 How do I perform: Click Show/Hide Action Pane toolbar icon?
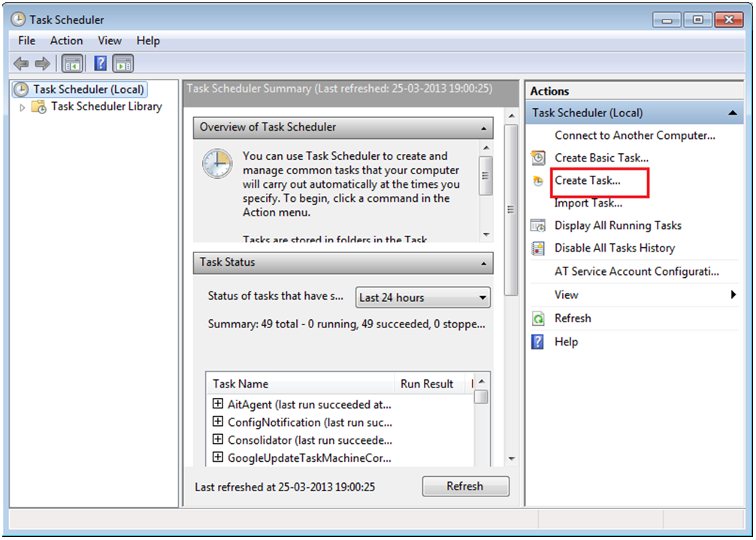click(123, 64)
